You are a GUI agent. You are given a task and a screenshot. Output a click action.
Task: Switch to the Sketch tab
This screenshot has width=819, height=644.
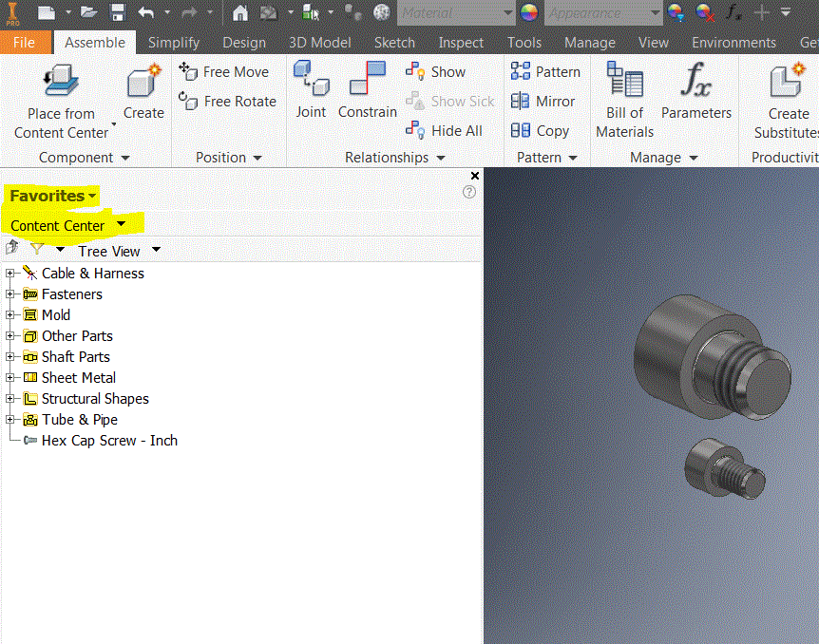[394, 43]
